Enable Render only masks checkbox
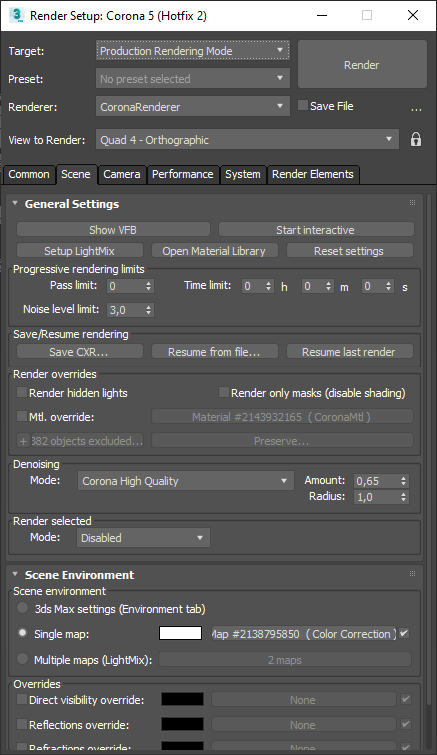This screenshot has width=437, height=755. (223, 392)
